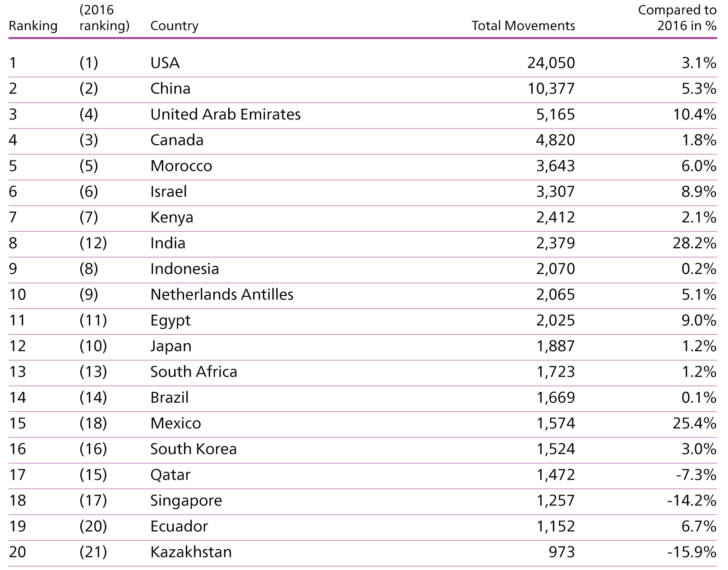The height and width of the screenshot is (570, 728).
Task: Click United Arab Emirates in table
Action: (226, 114)
